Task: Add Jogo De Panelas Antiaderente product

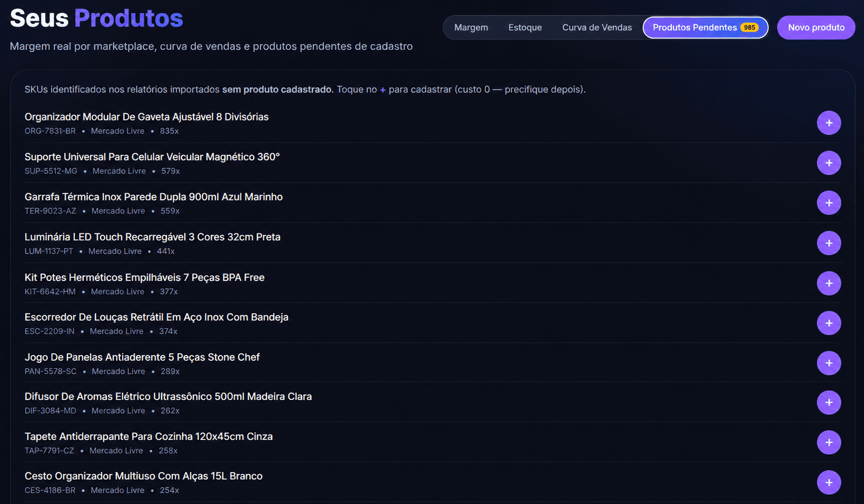Action: click(829, 363)
